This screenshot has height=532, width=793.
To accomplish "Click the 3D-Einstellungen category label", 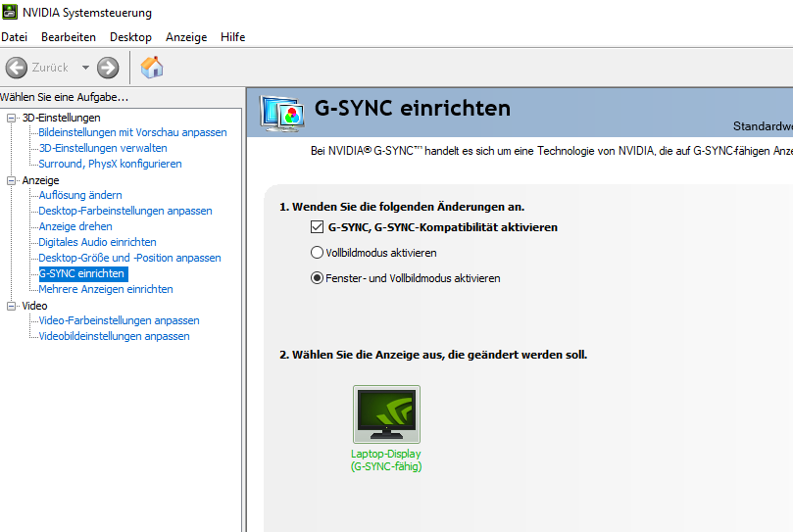I will [x=61, y=118].
